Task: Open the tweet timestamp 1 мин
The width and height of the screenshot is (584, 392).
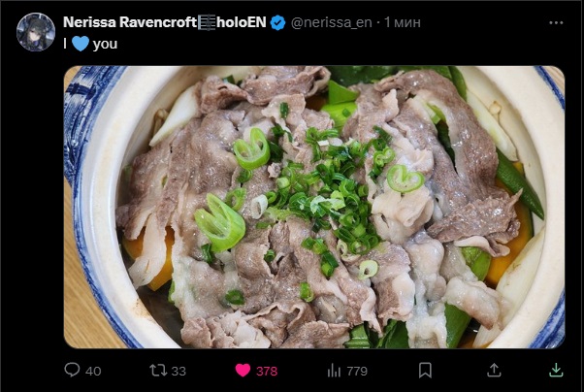Action: (x=403, y=22)
